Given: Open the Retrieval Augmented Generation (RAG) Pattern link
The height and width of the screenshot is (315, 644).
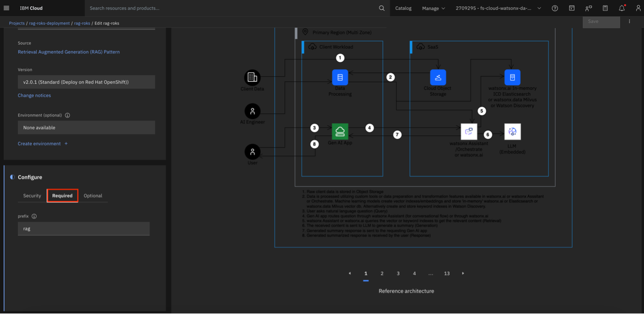Looking at the screenshot, I should pyautogui.click(x=68, y=52).
